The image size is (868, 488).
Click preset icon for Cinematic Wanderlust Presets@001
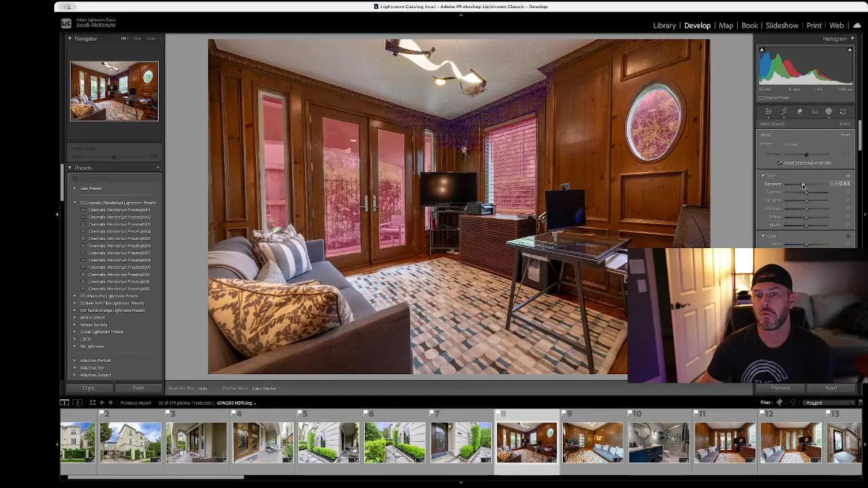(83, 210)
